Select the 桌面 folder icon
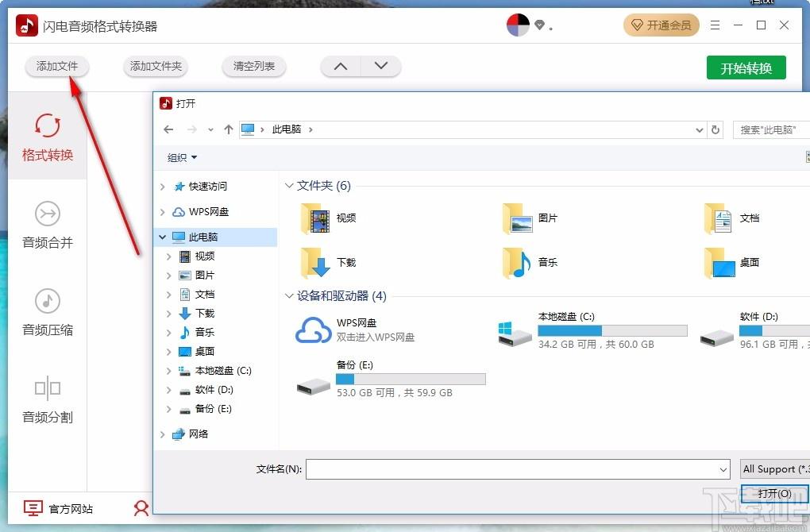Image resolution: width=810 pixels, height=532 pixels. pos(719,263)
